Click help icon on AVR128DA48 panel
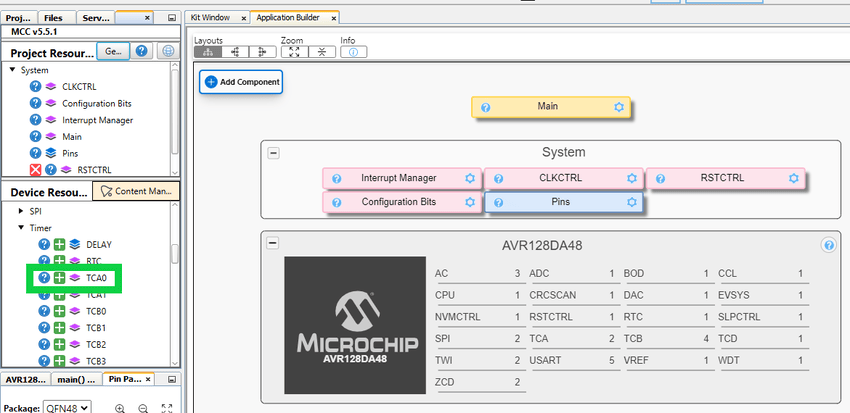 [x=828, y=245]
